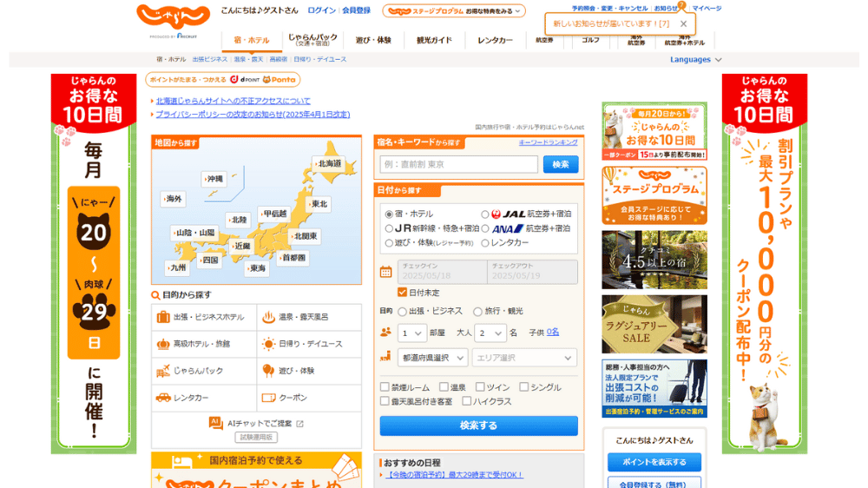Image resolution: width=868 pixels, height=488 pixels.
Task: Click the keyword search input field
Action: [x=458, y=164]
